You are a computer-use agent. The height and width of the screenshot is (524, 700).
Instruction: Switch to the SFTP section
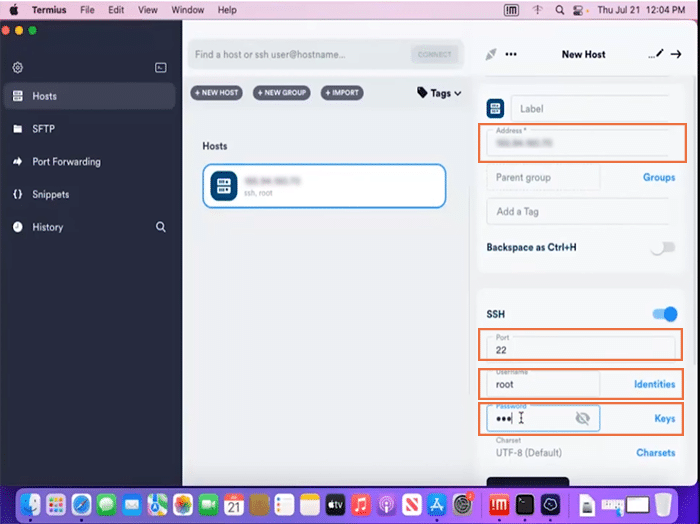(44, 129)
